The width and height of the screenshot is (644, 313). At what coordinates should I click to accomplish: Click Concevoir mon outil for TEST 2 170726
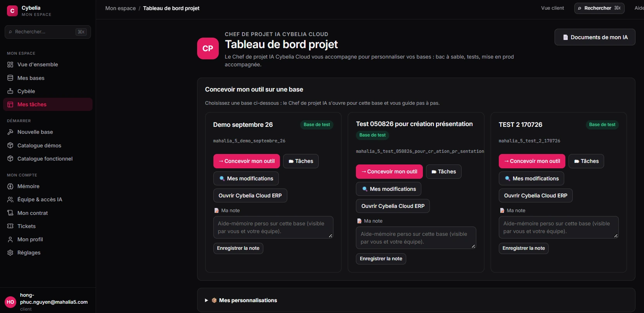(x=532, y=161)
